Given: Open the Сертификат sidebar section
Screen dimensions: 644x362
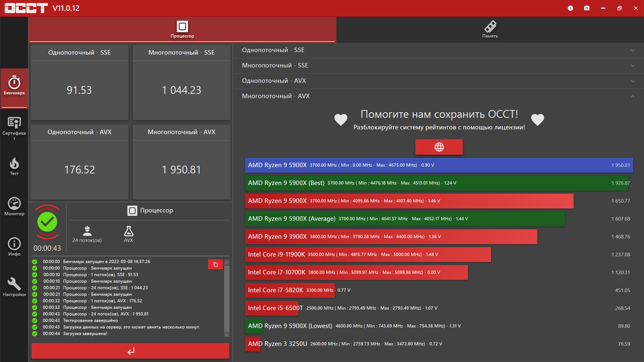Looking at the screenshot, I should 14,127.
